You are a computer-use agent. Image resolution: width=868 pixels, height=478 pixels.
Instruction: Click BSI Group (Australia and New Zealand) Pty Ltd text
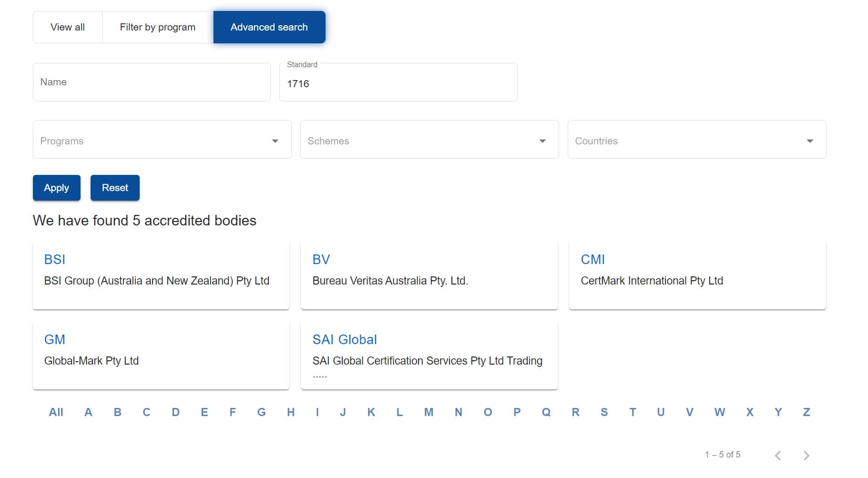[x=157, y=281]
